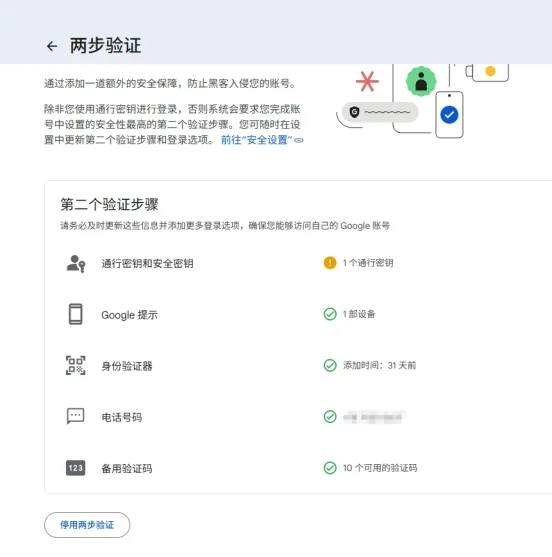Click the green checkmark beside the blurred phone number
Viewport: 552px width, 557px height.
tap(330, 417)
